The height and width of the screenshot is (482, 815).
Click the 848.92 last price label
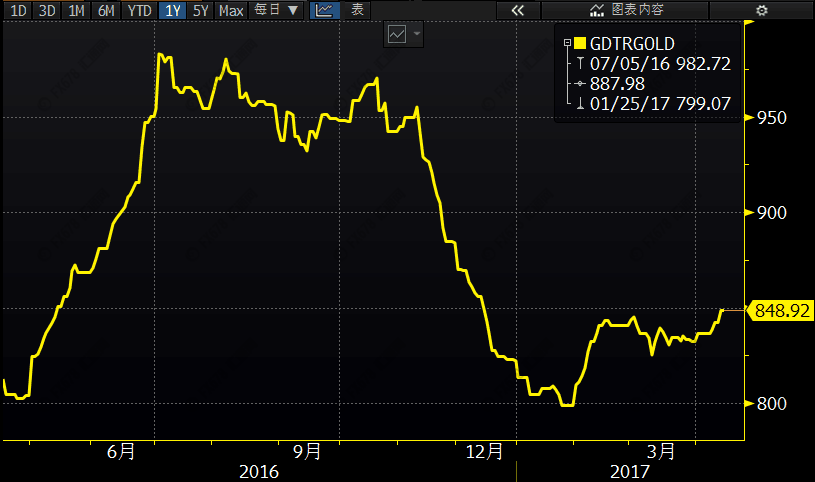pos(780,311)
